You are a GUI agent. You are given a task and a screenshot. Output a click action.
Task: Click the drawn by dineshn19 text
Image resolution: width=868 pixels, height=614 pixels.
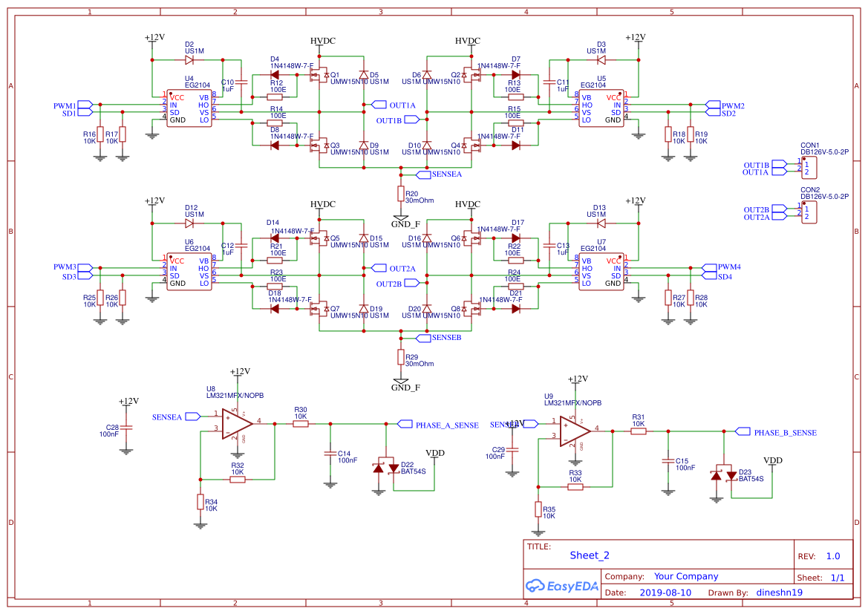[778, 592]
